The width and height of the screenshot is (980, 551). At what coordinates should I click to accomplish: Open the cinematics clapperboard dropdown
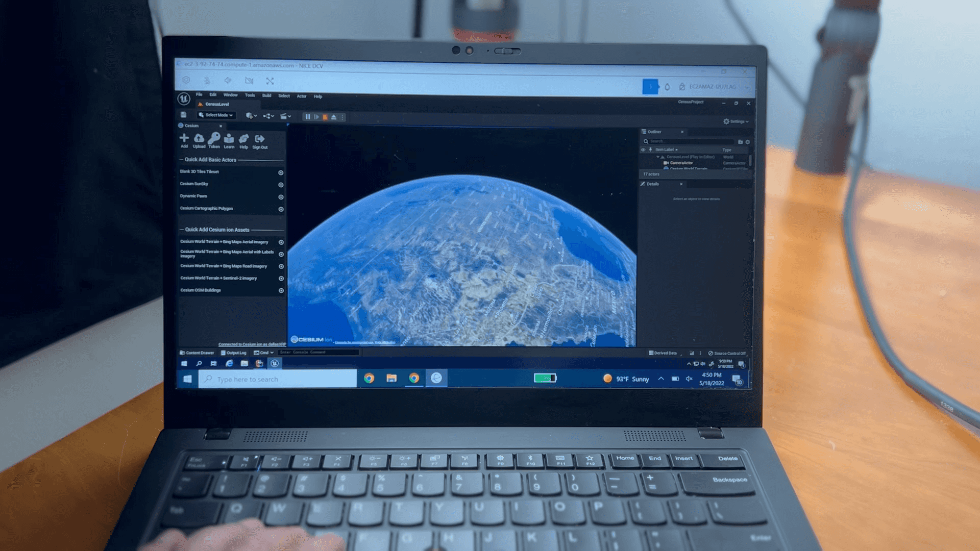click(286, 116)
